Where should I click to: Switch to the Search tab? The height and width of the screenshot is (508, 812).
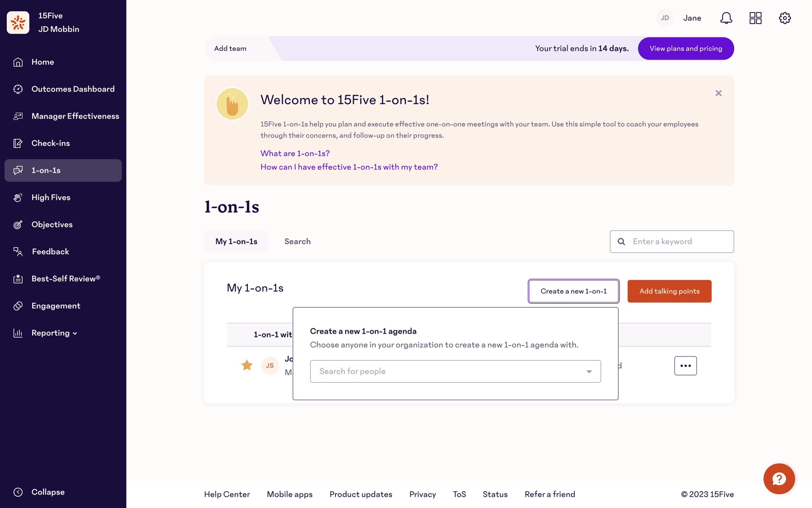[x=297, y=241]
